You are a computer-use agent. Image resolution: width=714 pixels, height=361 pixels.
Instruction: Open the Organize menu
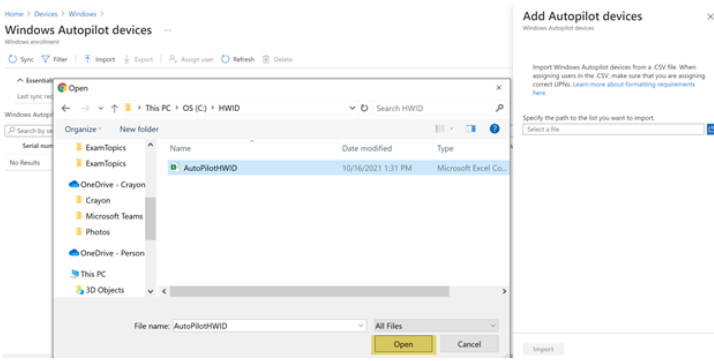(83, 129)
